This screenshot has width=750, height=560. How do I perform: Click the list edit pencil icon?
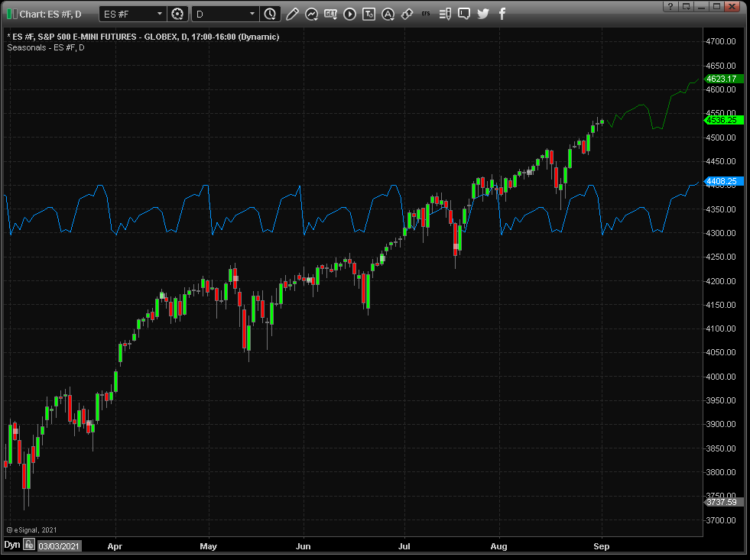coord(445,15)
